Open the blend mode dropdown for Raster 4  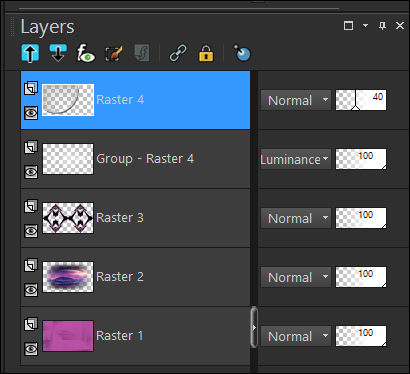[296, 100]
